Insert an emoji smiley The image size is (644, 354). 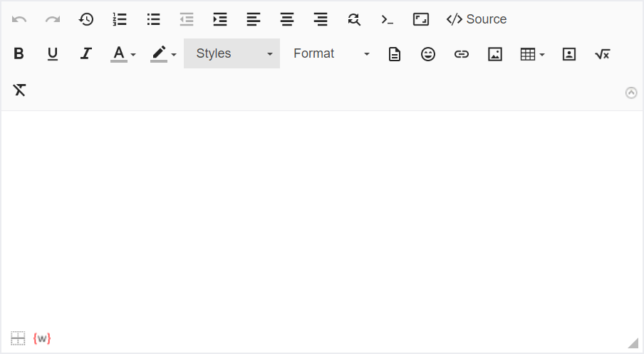(427, 54)
